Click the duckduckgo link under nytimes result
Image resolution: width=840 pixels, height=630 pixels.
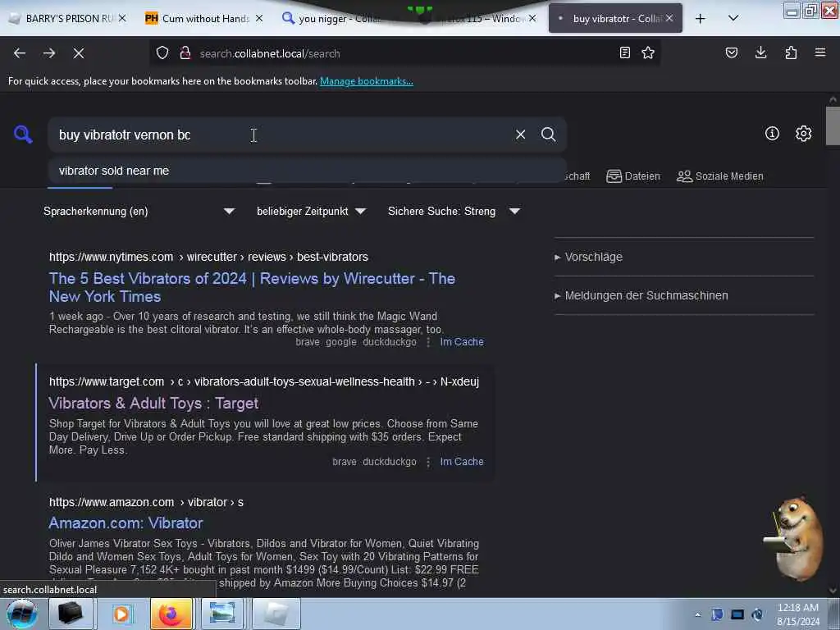click(390, 342)
